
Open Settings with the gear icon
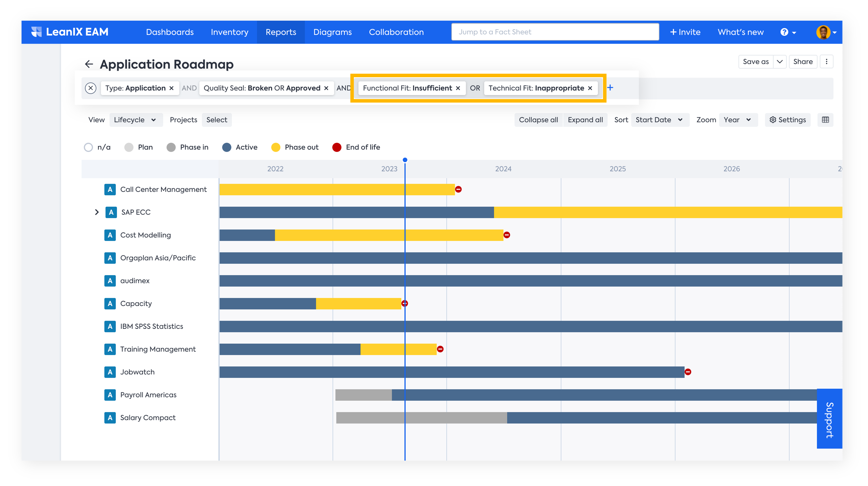787,120
